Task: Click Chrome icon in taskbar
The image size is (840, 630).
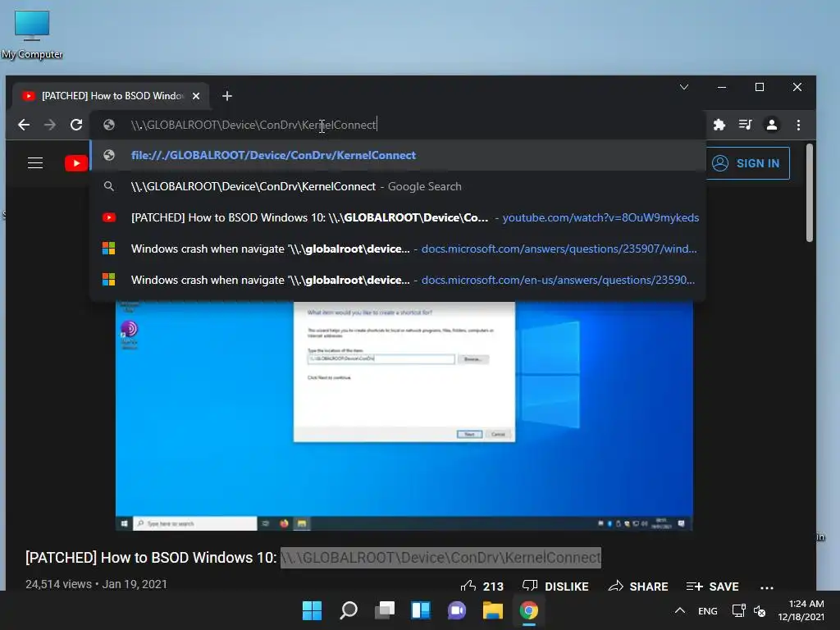Action: (x=529, y=610)
